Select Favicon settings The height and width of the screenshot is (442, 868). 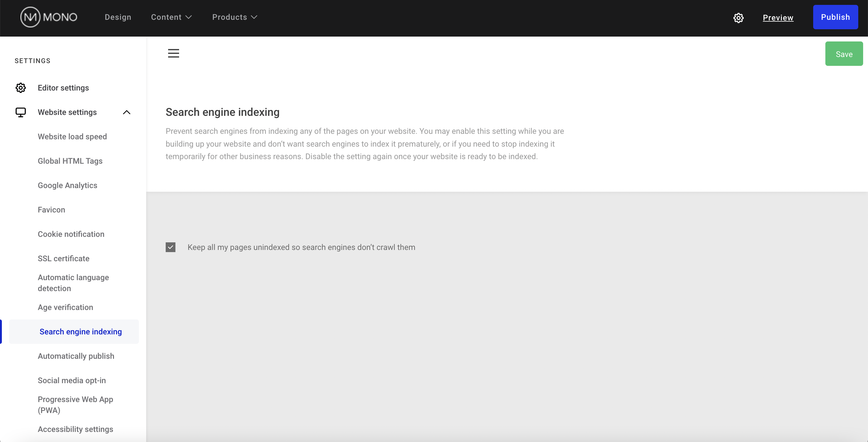(51, 210)
